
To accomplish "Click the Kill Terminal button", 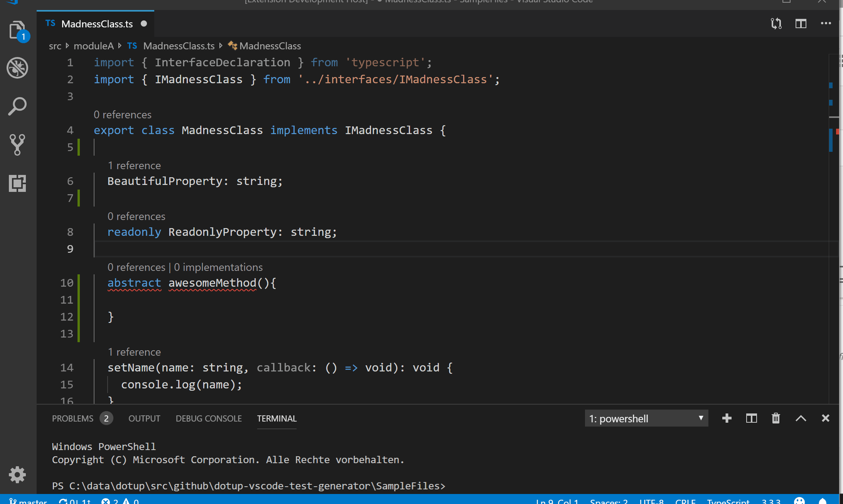I will (x=776, y=419).
